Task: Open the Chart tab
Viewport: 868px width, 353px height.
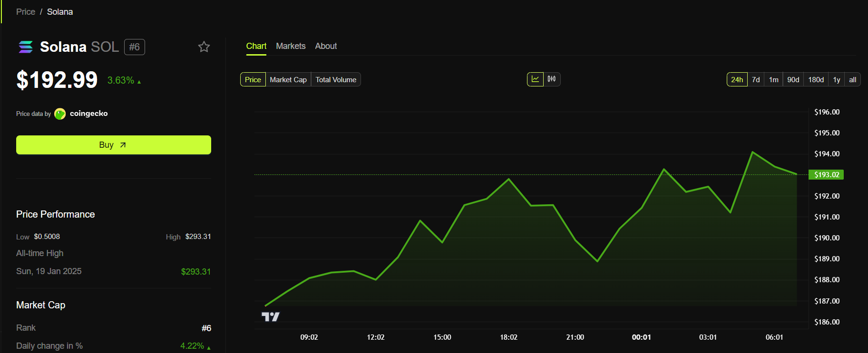Action: click(256, 46)
